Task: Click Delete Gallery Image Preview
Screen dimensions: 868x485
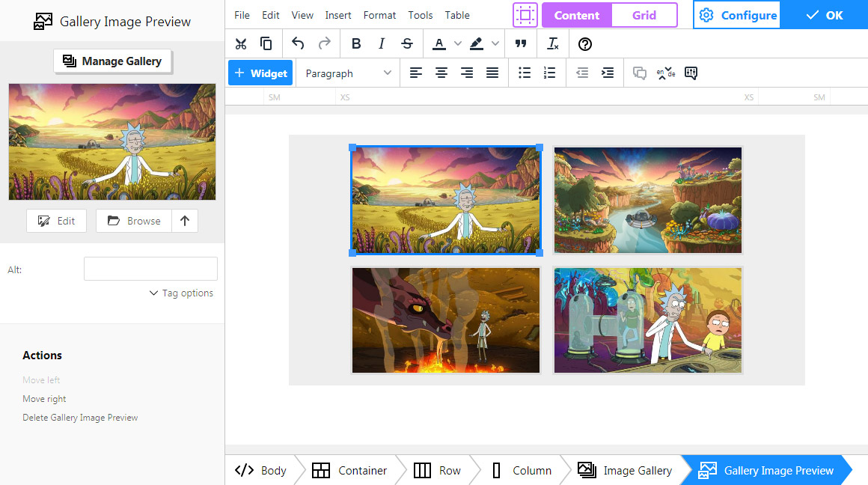Action: (80, 418)
